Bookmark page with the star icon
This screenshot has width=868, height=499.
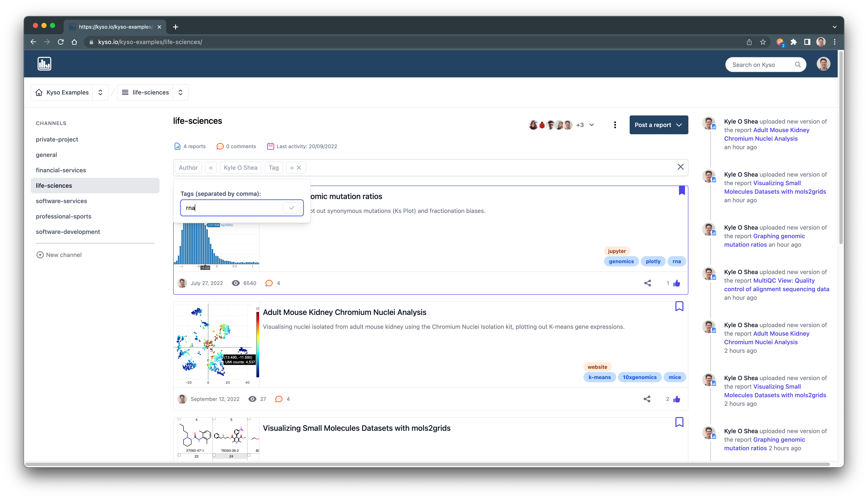click(x=763, y=42)
